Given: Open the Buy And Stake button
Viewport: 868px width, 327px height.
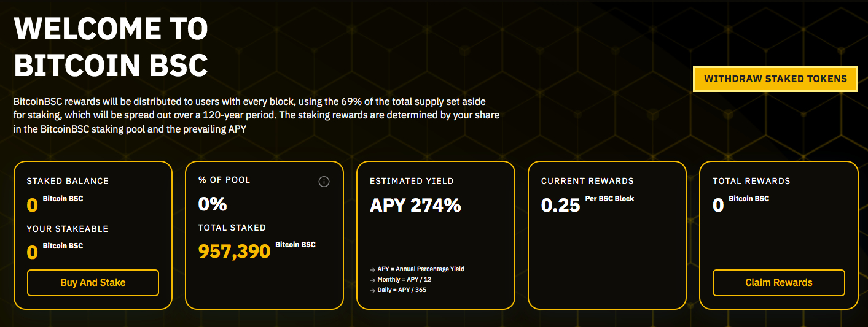Looking at the screenshot, I should [x=93, y=283].
